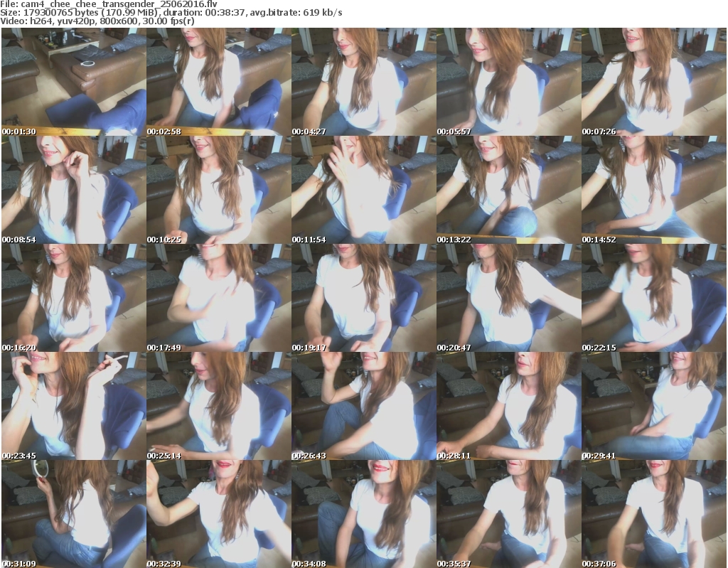Open the frame thumbnail marked 00:10:25
This screenshot has height=568, width=728.
coord(219,190)
